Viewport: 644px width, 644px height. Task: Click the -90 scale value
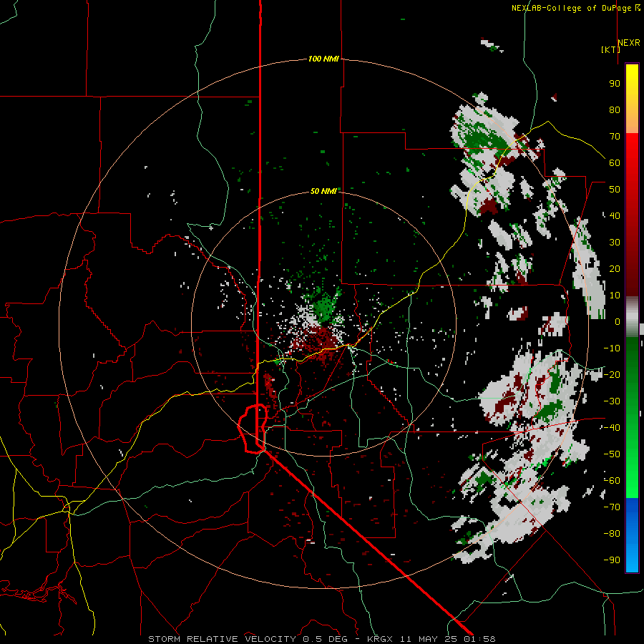(612, 560)
